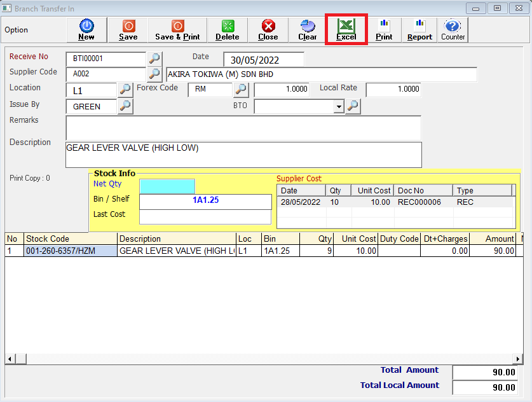Screen dimensions: 532x402
Task: Click the red Close toolbar button
Action: click(268, 30)
